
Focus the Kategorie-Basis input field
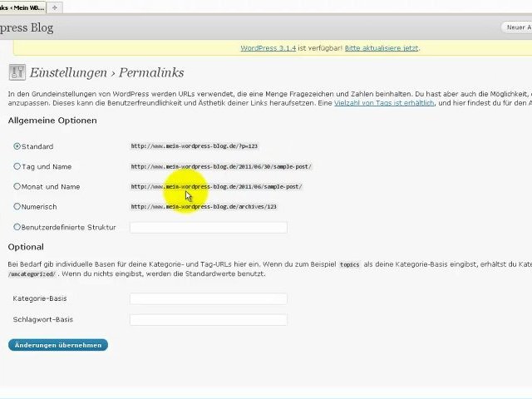(x=208, y=298)
